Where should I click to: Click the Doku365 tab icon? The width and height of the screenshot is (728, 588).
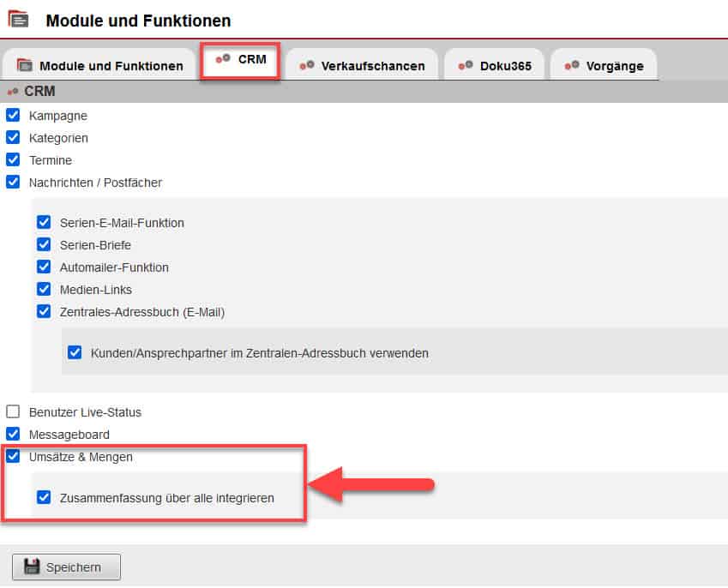[x=466, y=65]
